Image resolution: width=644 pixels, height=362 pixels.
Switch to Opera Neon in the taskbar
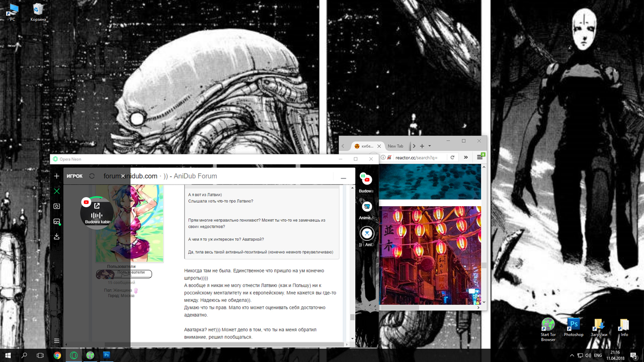coord(73,355)
